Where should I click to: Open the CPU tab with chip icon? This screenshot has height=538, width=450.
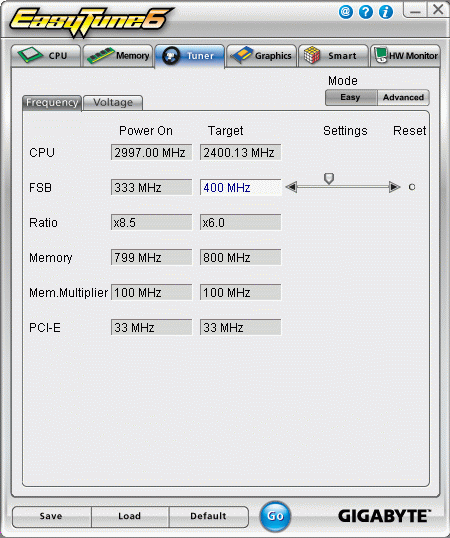(x=46, y=56)
